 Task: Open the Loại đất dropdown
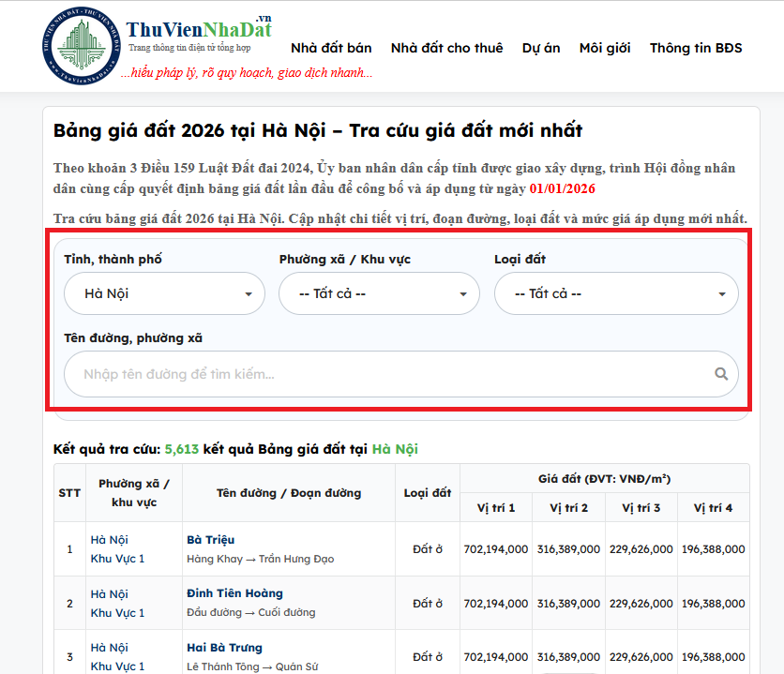pyautogui.click(x=616, y=293)
